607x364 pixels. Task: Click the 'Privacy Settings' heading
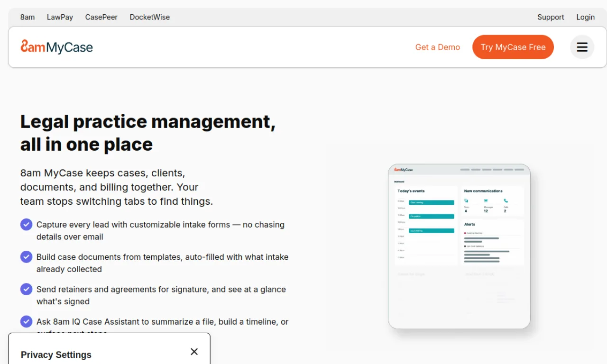56,355
